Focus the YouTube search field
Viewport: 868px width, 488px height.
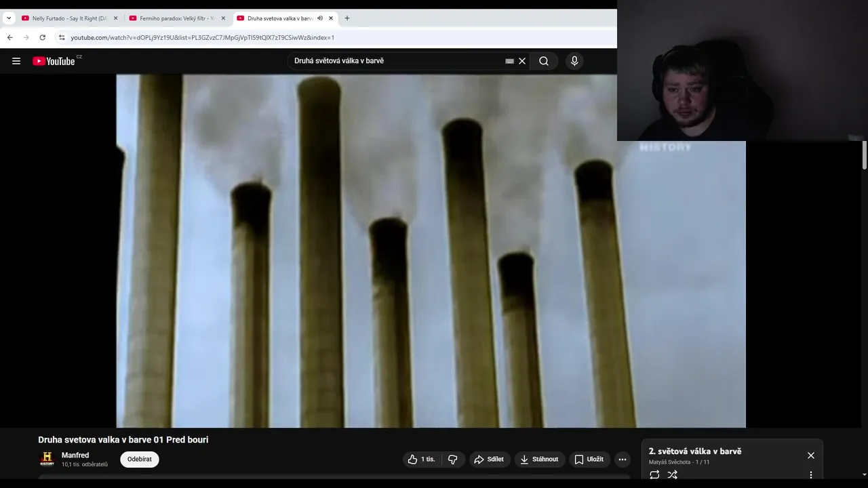click(397, 61)
